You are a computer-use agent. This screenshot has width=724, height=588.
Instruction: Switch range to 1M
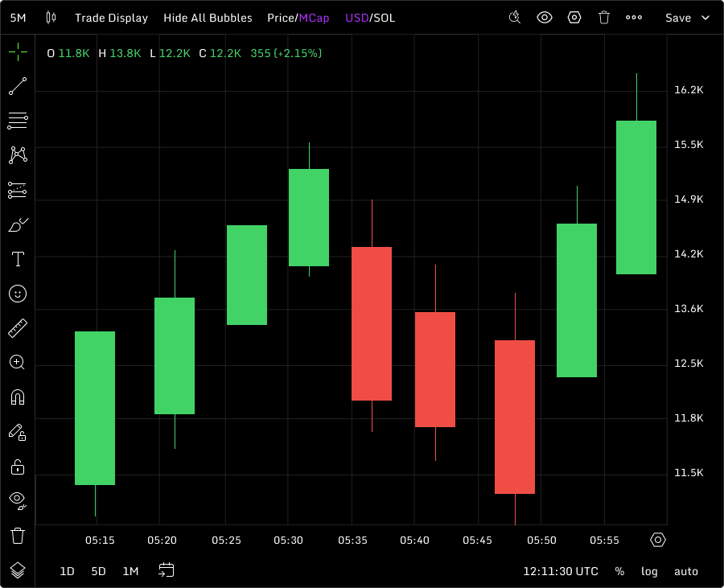[130, 571]
